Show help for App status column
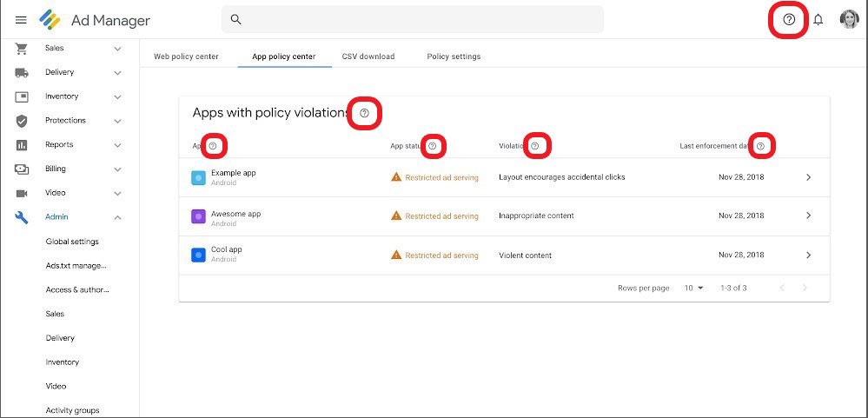Image resolution: width=868 pixels, height=418 pixels. click(433, 146)
